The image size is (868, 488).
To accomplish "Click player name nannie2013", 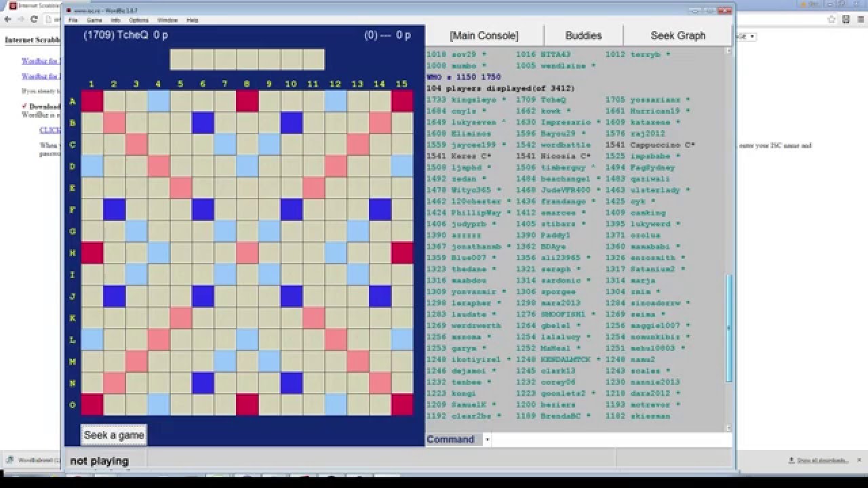I will [656, 382].
